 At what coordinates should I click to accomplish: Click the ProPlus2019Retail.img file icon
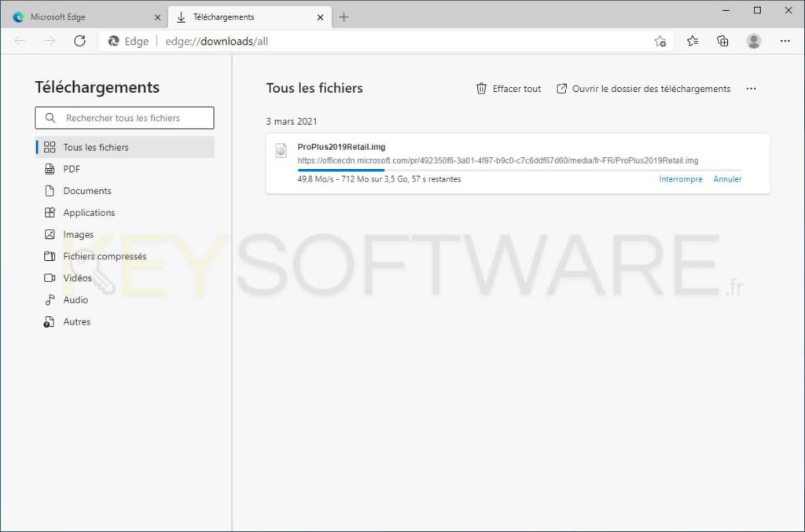coord(281,150)
